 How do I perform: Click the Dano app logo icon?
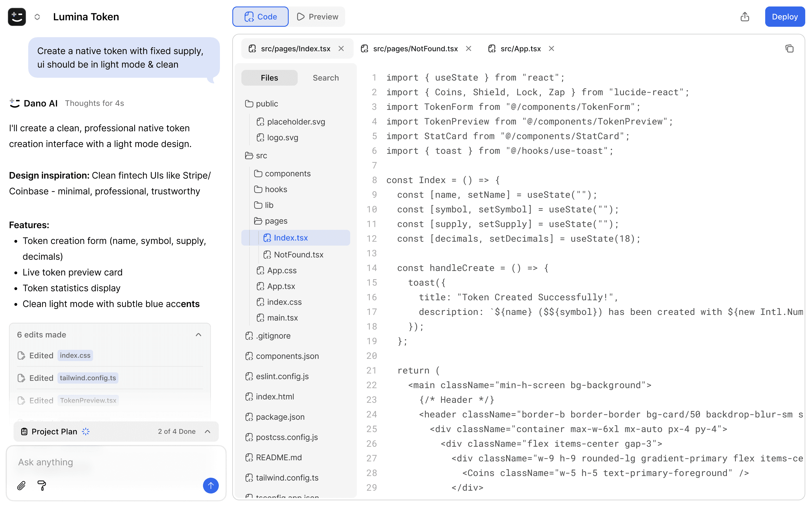(x=17, y=17)
